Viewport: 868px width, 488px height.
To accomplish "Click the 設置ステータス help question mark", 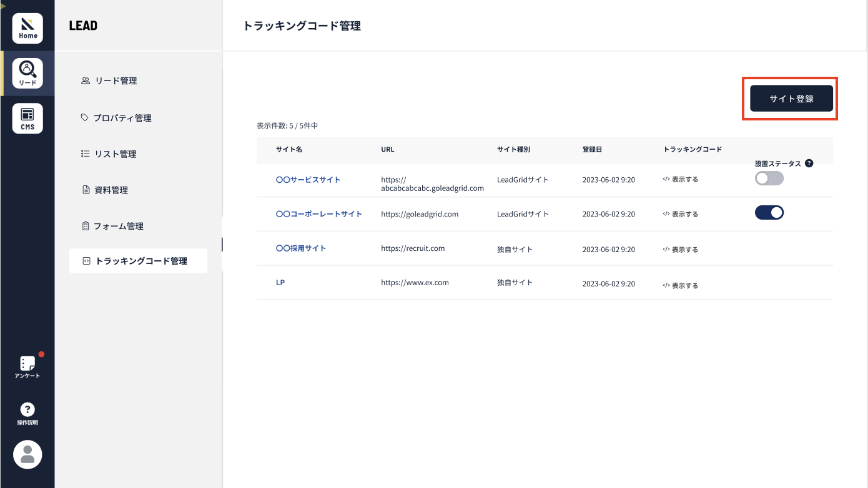I will pyautogui.click(x=809, y=163).
